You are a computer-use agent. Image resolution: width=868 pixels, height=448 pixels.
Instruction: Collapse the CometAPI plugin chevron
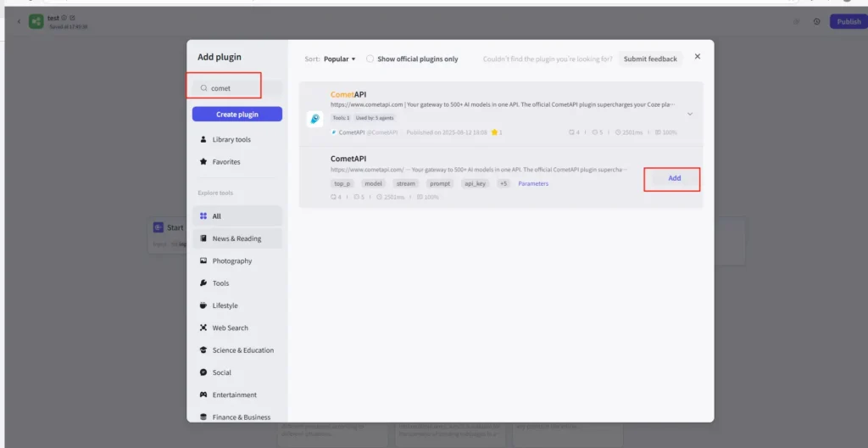[x=690, y=115]
